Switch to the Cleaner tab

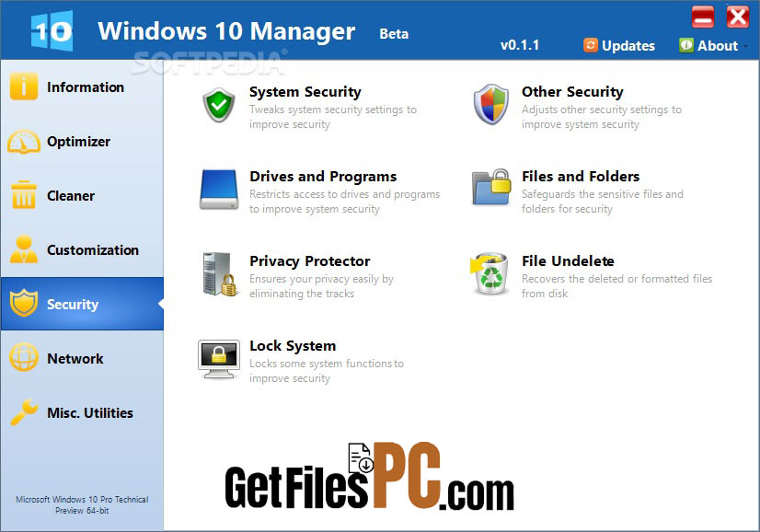[83, 196]
